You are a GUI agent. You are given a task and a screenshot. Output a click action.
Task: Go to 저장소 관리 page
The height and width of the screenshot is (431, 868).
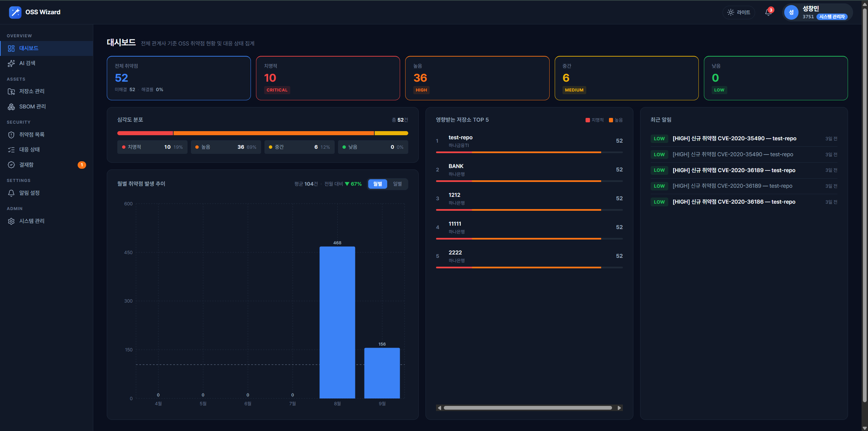click(x=46, y=91)
